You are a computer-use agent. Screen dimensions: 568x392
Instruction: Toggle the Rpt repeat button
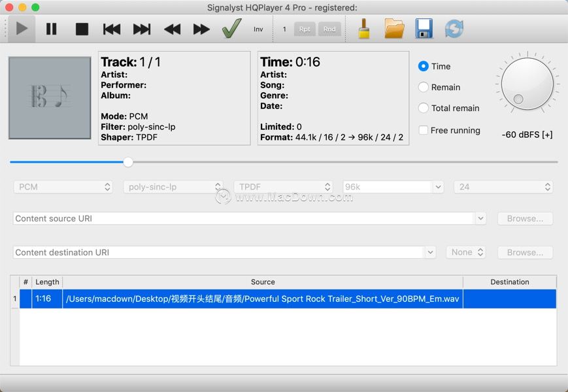click(305, 29)
